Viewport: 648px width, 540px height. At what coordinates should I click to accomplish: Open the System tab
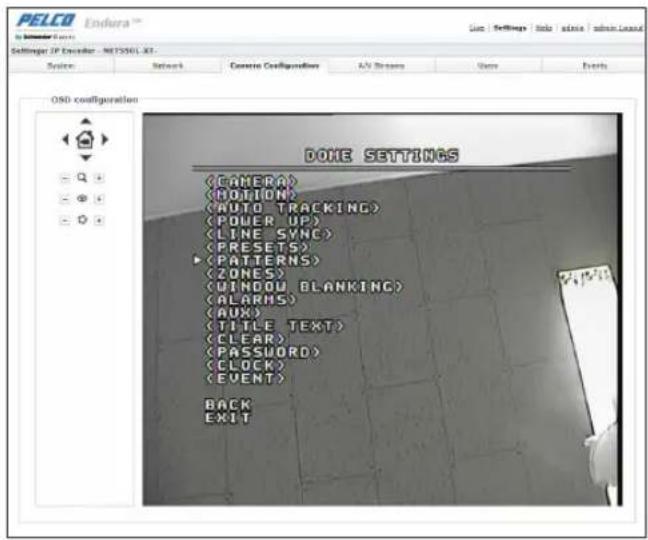(x=61, y=66)
